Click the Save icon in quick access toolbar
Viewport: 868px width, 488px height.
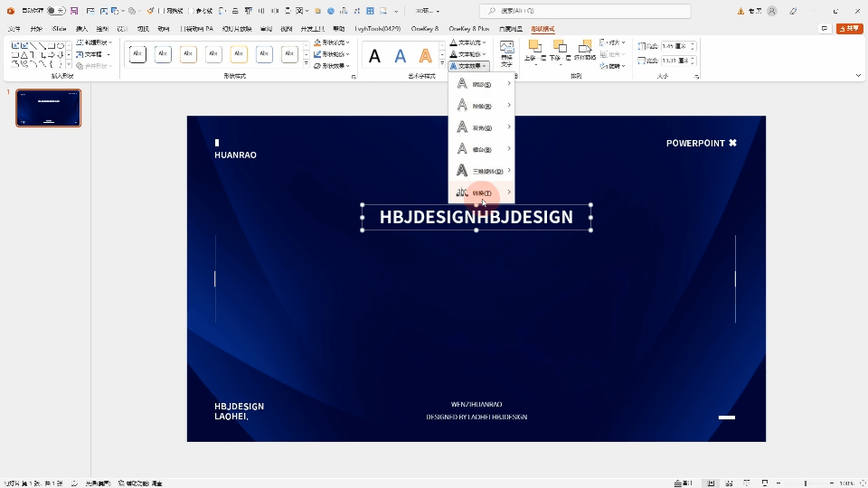pyautogui.click(x=73, y=11)
